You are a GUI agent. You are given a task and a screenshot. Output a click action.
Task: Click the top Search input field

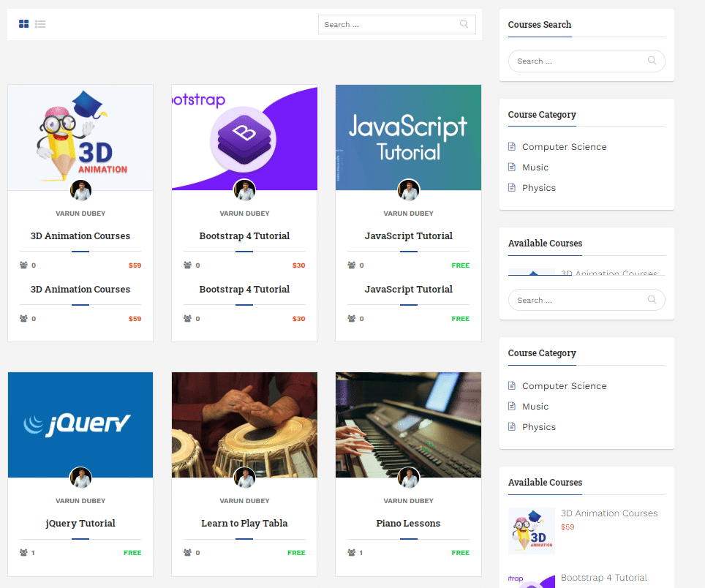pos(388,24)
